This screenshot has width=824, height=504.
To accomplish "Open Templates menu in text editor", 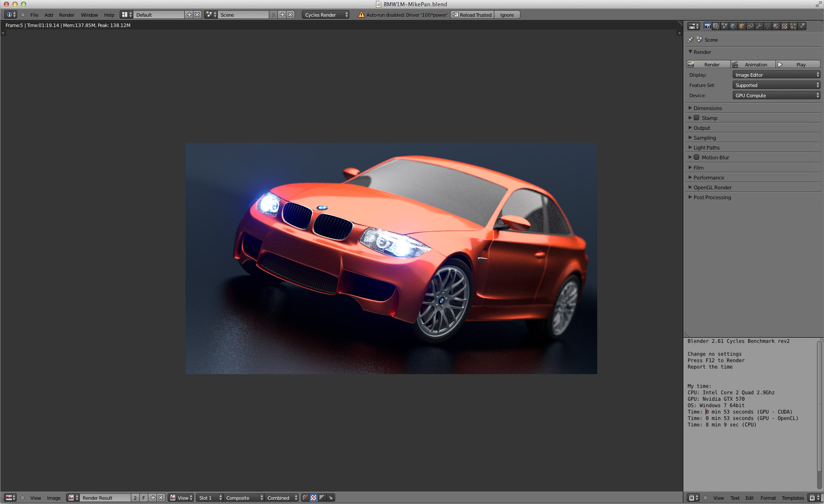I will [x=793, y=498].
